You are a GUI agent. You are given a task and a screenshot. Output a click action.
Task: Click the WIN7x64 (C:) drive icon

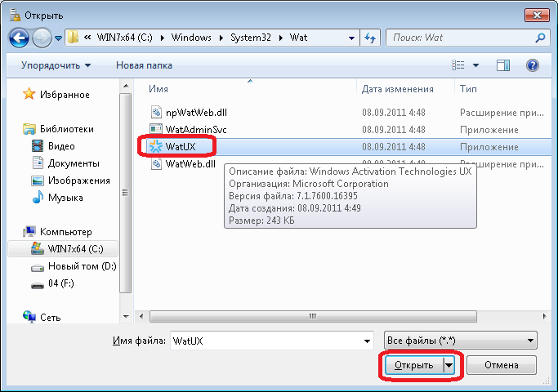point(38,248)
